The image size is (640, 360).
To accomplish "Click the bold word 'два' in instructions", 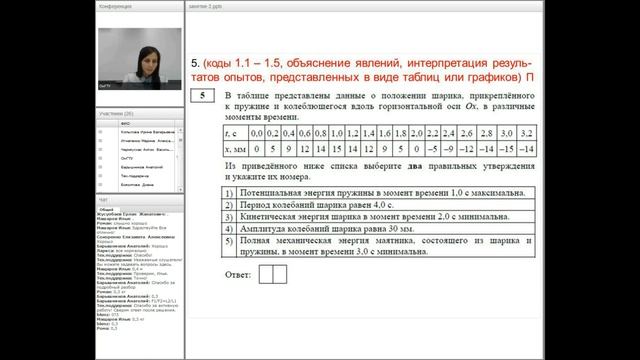I will pos(415,166).
